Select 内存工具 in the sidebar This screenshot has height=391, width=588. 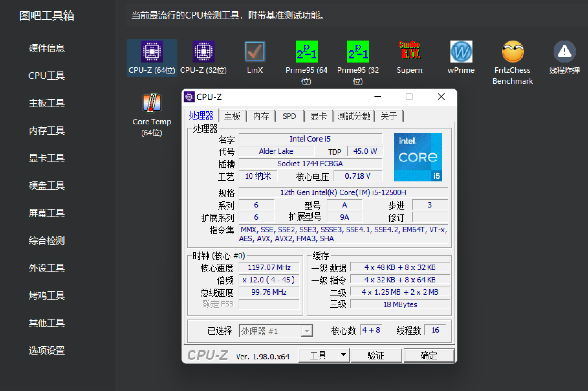[47, 131]
